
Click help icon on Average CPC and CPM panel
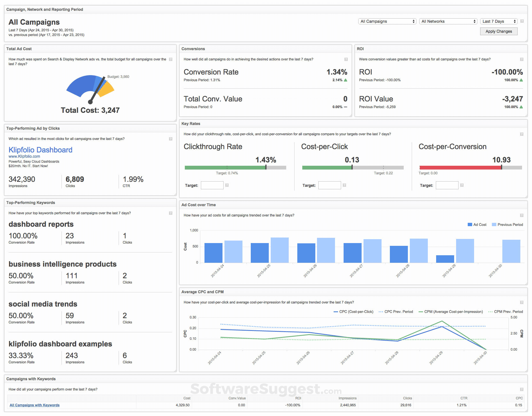(521, 302)
